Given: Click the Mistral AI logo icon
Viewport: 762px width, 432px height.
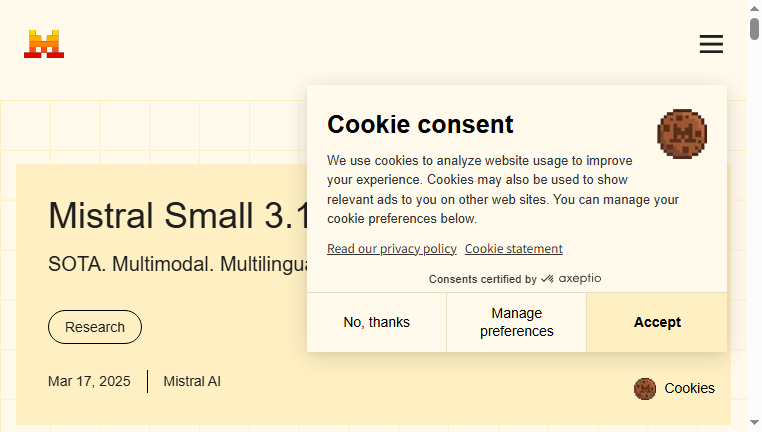Looking at the screenshot, I should [44, 44].
